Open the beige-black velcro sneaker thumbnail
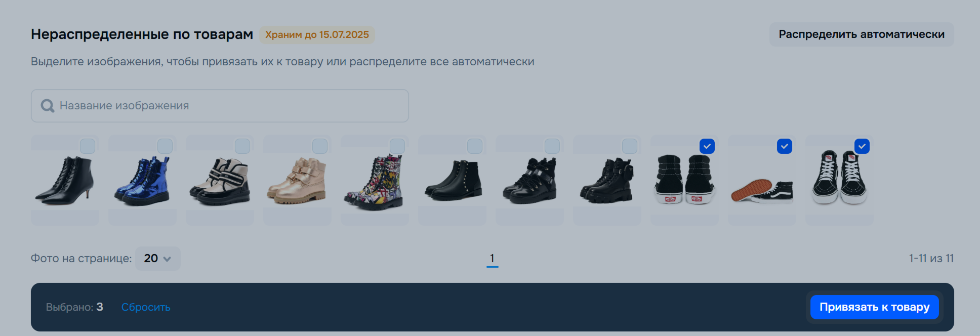 220,180
